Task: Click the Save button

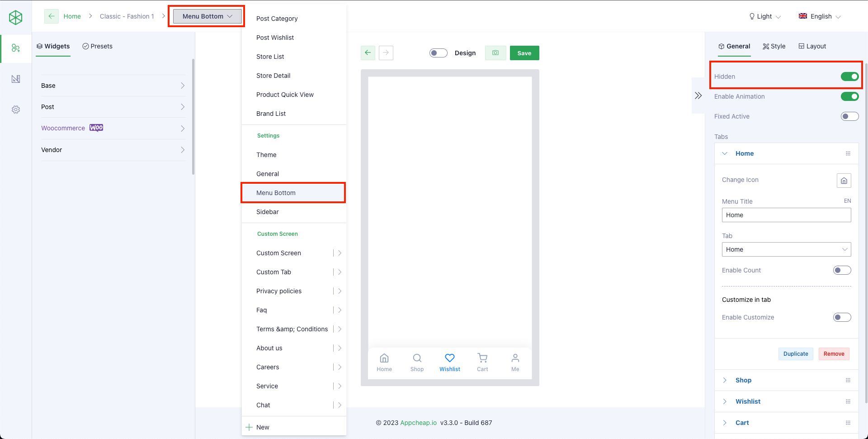Action: pos(524,53)
